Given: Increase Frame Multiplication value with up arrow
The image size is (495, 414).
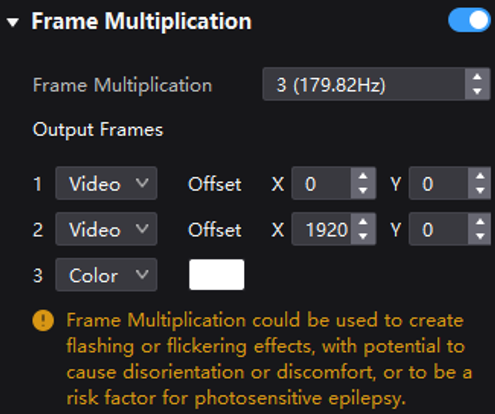Looking at the screenshot, I should coord(477,77).
